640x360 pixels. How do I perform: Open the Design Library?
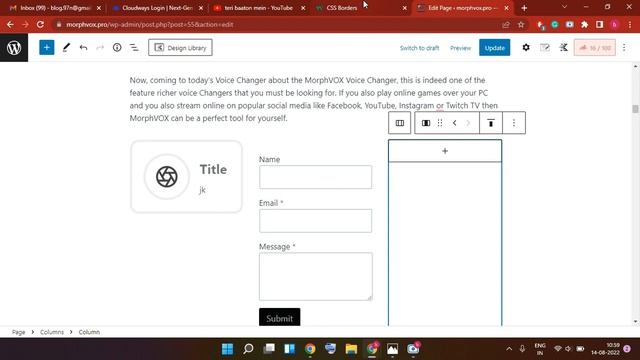tap(180, 48)
